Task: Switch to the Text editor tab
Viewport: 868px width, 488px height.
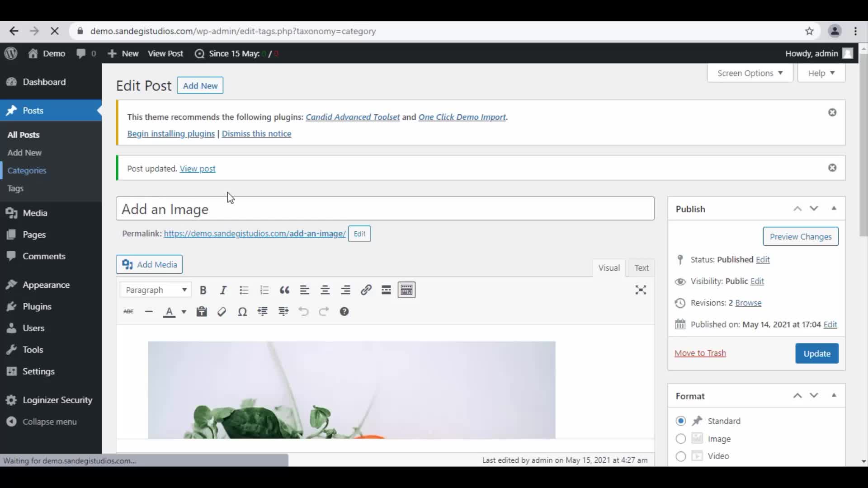Action: (642, 268)
